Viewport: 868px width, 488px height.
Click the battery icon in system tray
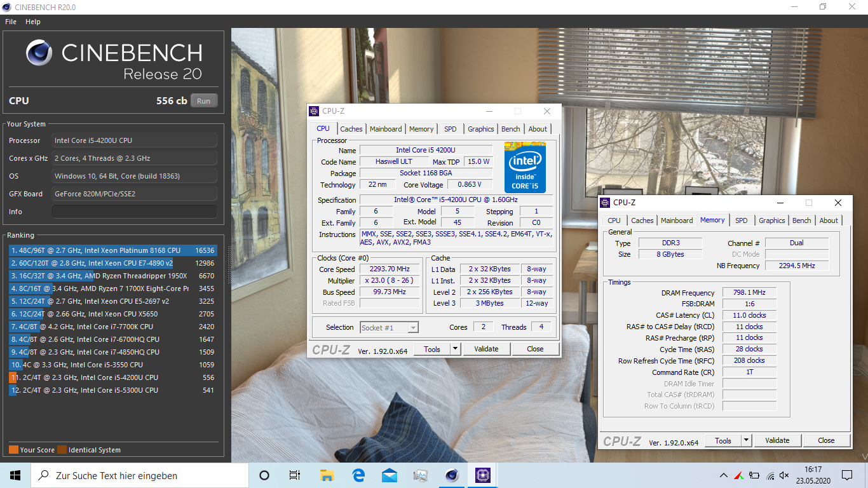[x=754, y=475]
